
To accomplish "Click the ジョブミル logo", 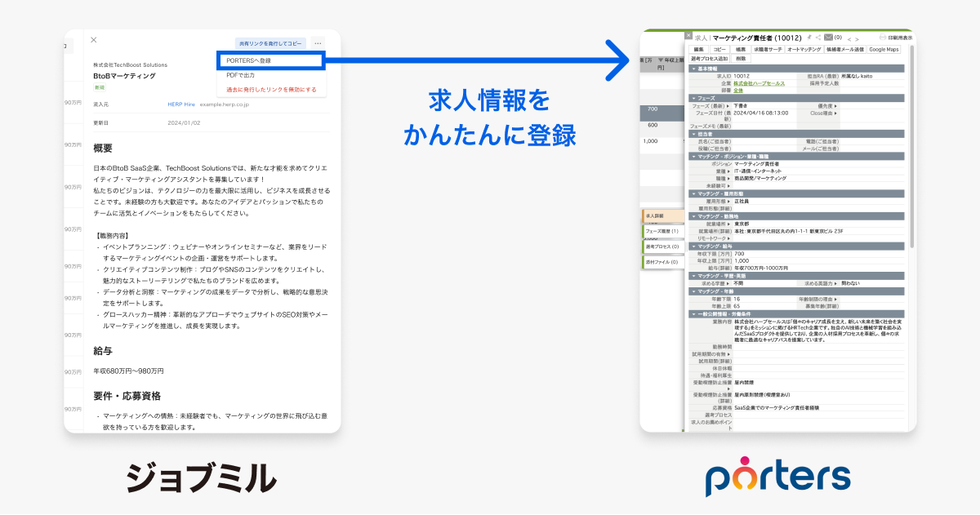I will [201, 477].
